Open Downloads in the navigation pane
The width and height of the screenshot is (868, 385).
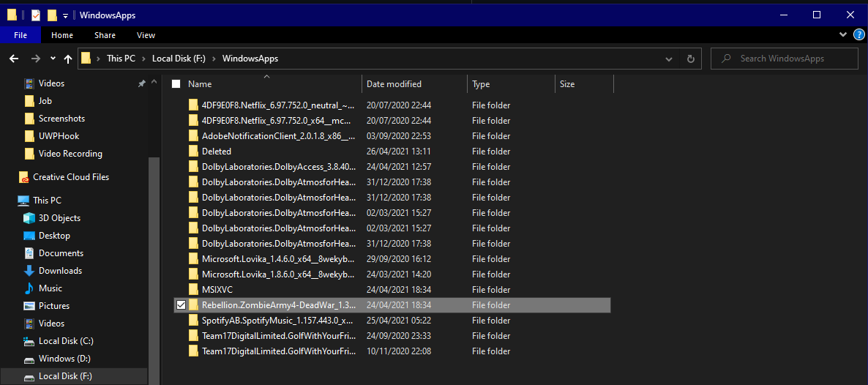pos(60,270)
